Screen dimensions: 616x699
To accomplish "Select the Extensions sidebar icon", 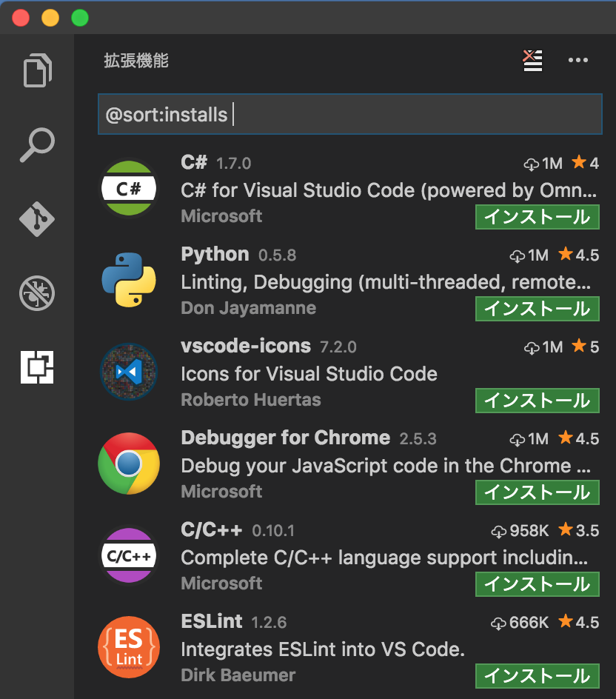I will pos(37,367).
